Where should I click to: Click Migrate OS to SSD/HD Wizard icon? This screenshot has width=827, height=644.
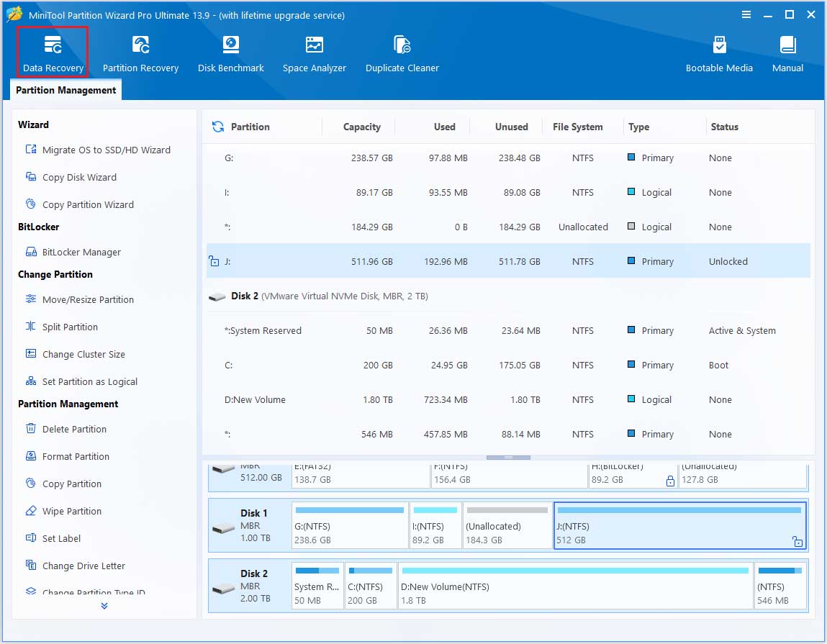coord(31,149)
